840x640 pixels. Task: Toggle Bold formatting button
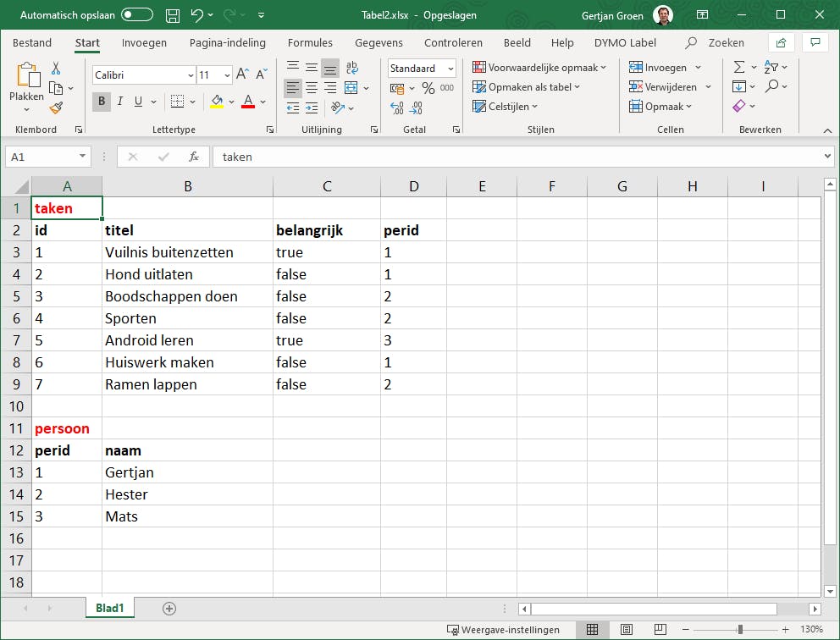coord(102,102)
